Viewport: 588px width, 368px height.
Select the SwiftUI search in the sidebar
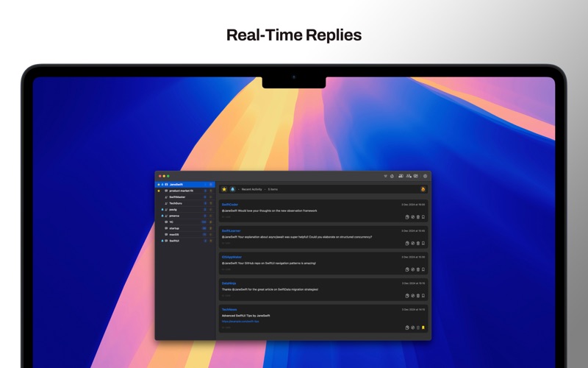(x=185, y=241)
